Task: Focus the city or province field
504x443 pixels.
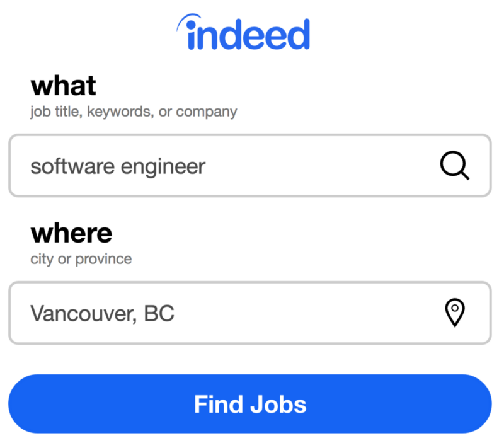Action: click(227, 313)
